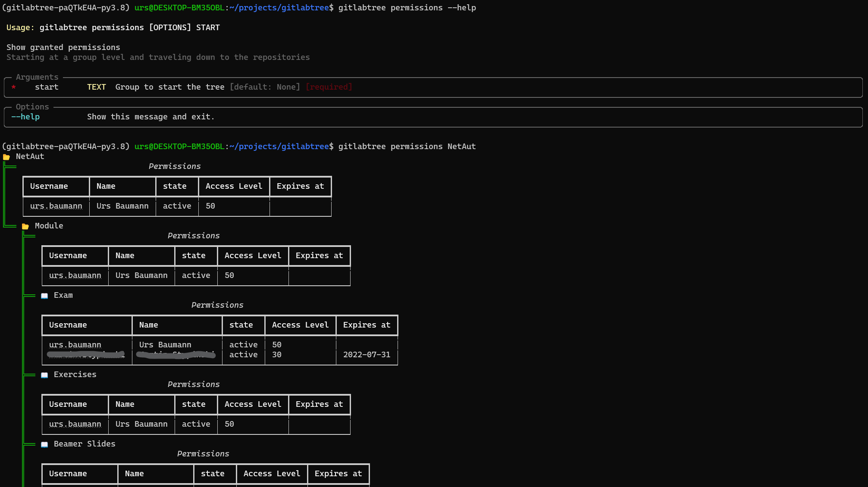Click urs.baumann username in Exercises table
This screenshot has height=487, width=868.
(x=75, y=424)
